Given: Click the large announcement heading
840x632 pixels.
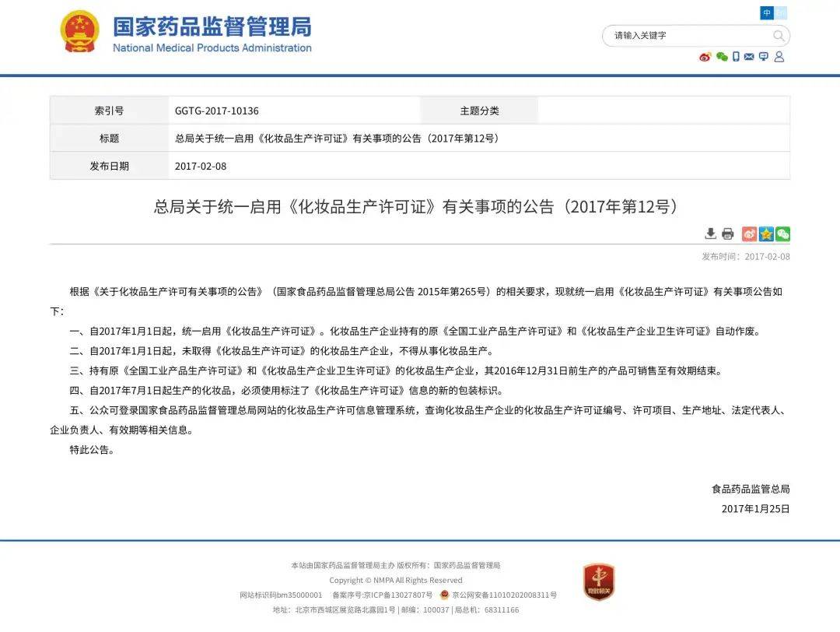Looking at the screenshot, I should 417,206.
